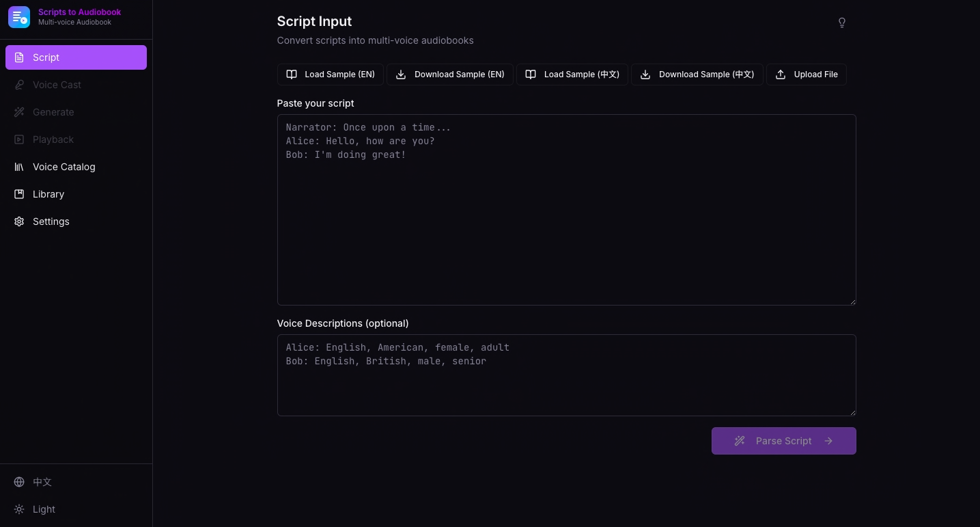Image resolution: width=980 pixels, height=527 pixels.
Task: Click the sun icon for Light theme
Action: point(19,509)
